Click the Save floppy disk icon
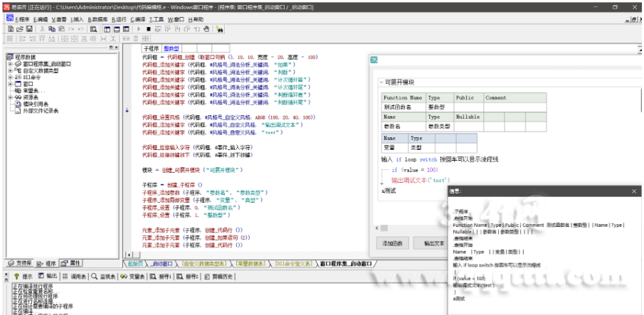 (29, 29)
